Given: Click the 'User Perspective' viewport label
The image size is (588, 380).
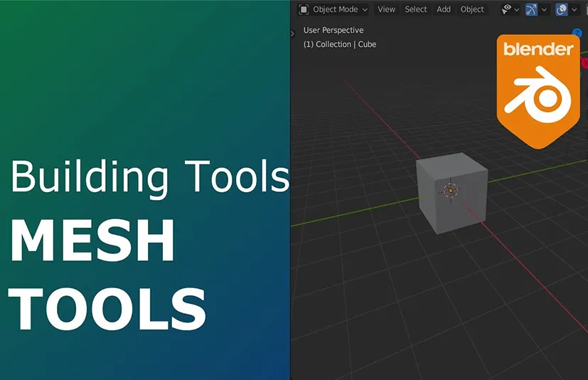Looking at the screenshot, I should (x=333, y=30).
